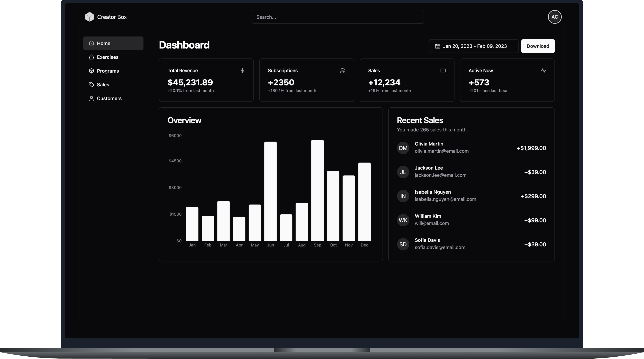Click the credit card icon on Sales card
644x359 pixels.
click(x=443, y=70)
